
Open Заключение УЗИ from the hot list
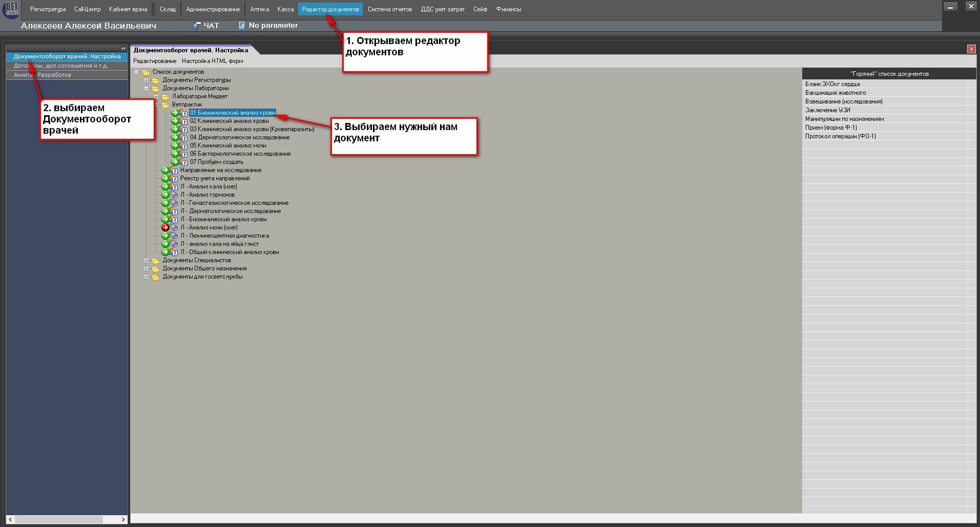pos(827,110)
